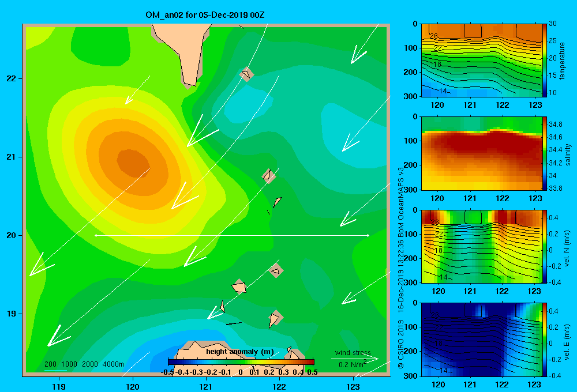Click the "vel. N (m/s)" axis label
Image resolution: width=577 pixels, height=392 pixels.
pos(567,248)
